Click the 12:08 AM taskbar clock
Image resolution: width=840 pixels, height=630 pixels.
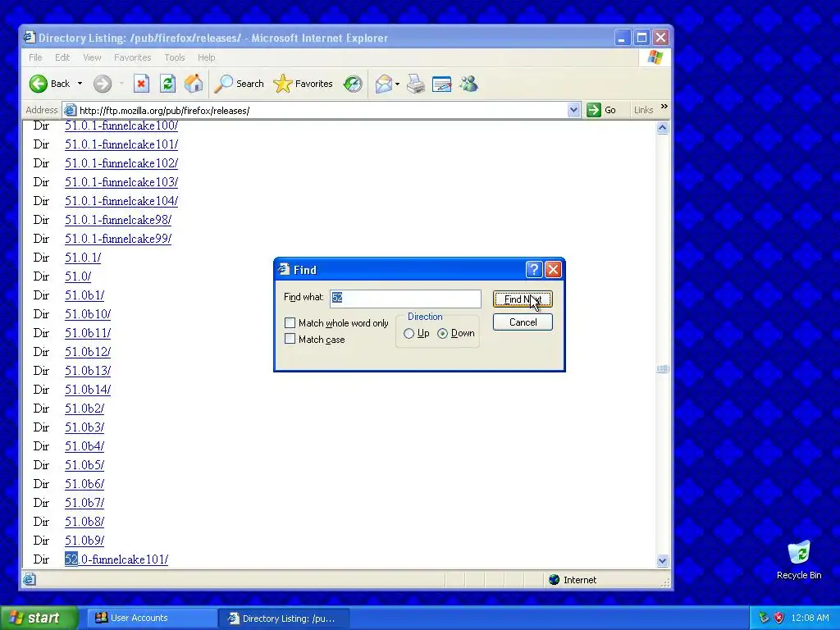[810, 618]
